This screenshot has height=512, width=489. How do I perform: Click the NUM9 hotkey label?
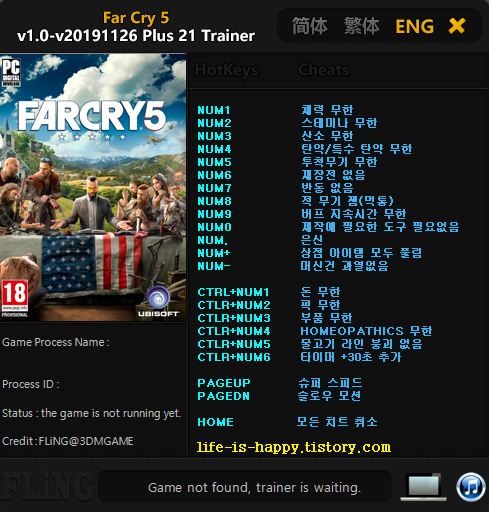click(214, 214)
